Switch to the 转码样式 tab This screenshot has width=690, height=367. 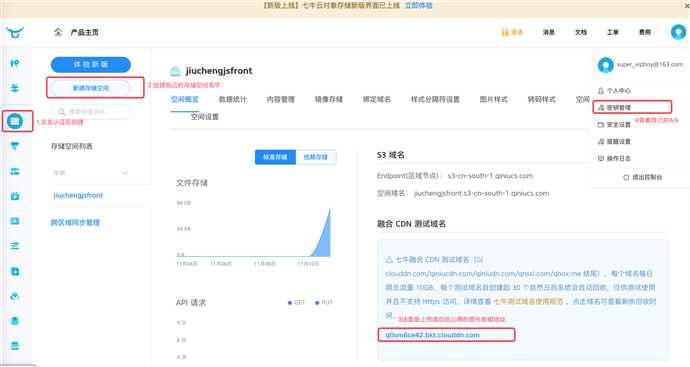(542, 99)
